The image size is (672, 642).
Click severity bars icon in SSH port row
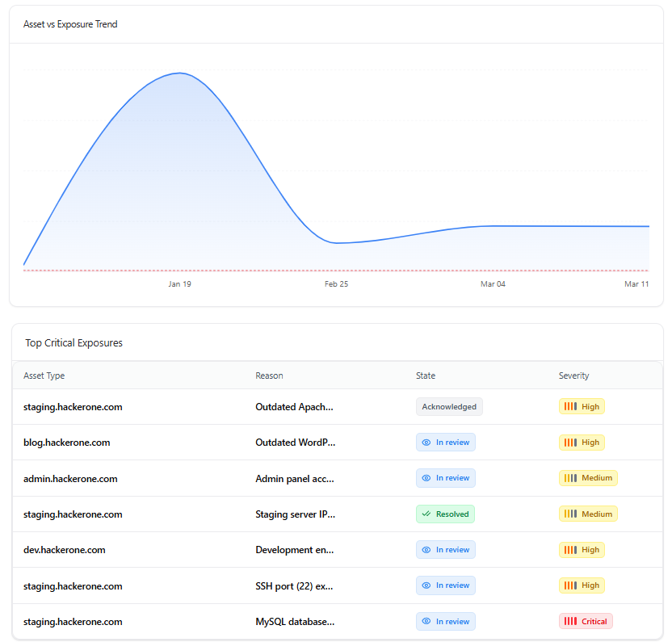click(x=570, y=585)
